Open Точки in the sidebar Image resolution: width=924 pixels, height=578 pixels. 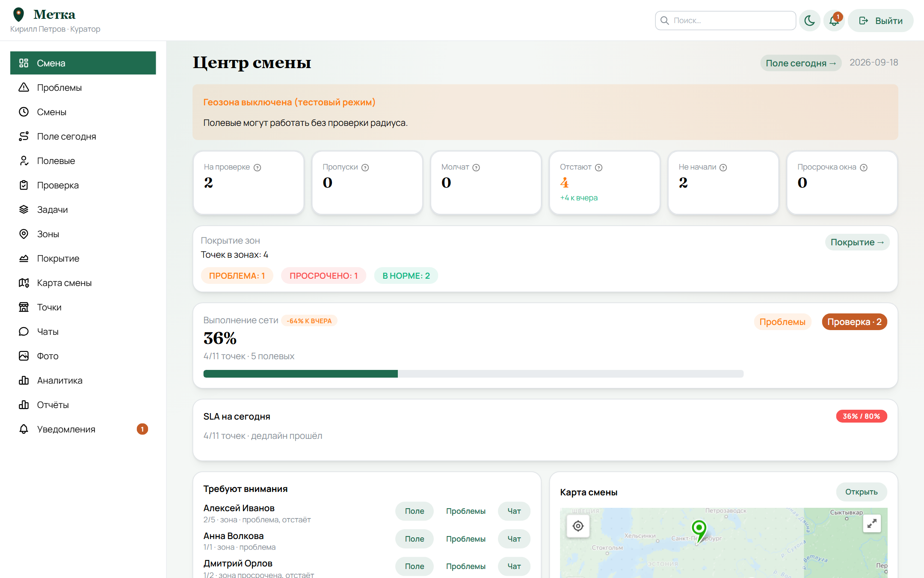click(83, 307)
